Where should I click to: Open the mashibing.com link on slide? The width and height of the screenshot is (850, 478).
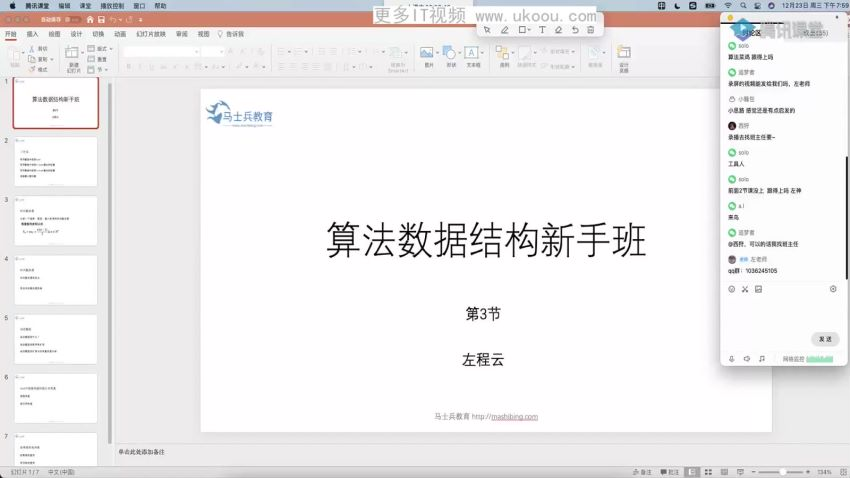tap(514, 417)
